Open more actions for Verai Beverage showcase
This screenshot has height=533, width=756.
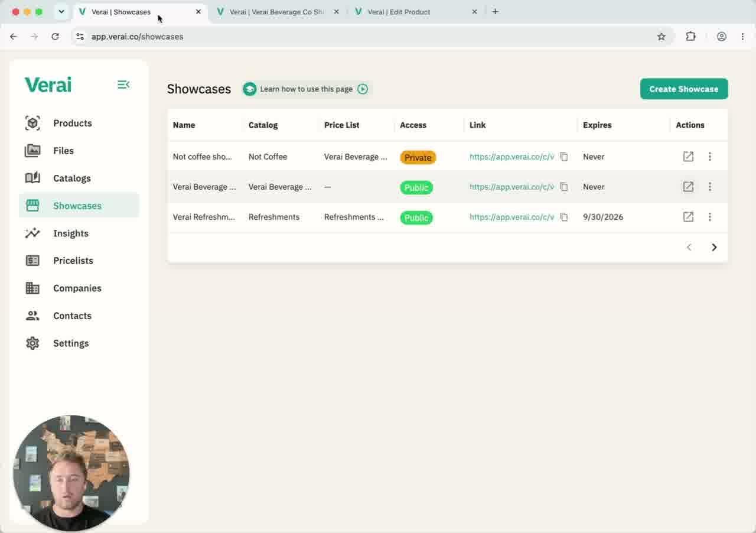710,187
